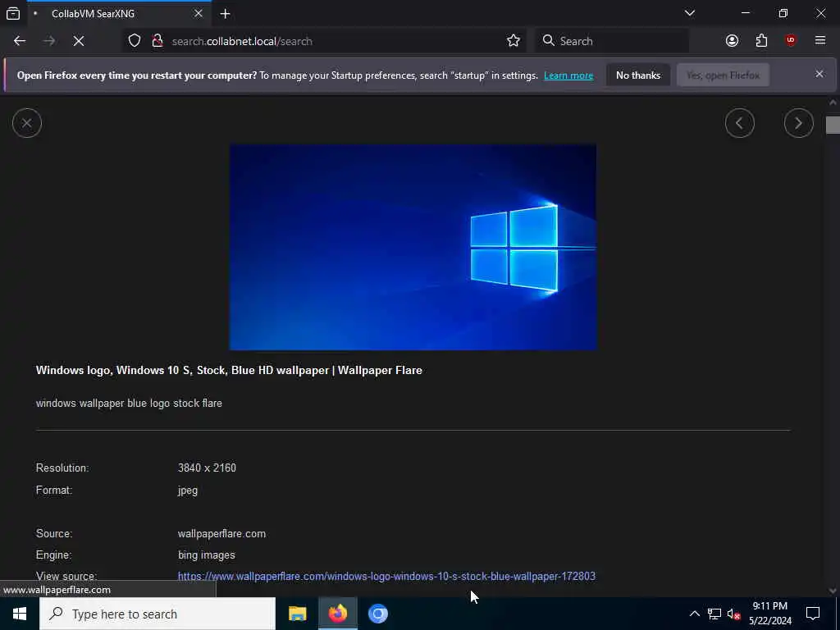The width and height of the screenshot is (840, 630).
Task: Click taskbar search box
Action: 157,614
